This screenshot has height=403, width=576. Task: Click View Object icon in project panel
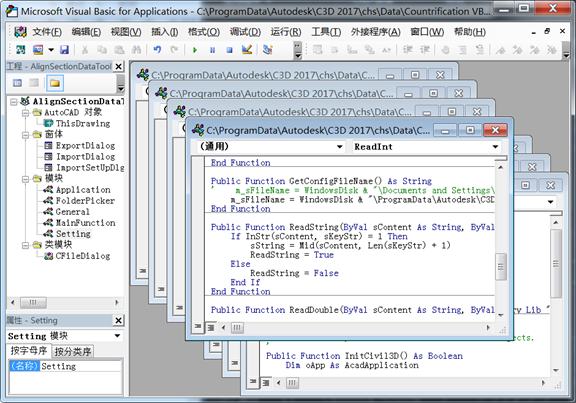pos(34,83)
